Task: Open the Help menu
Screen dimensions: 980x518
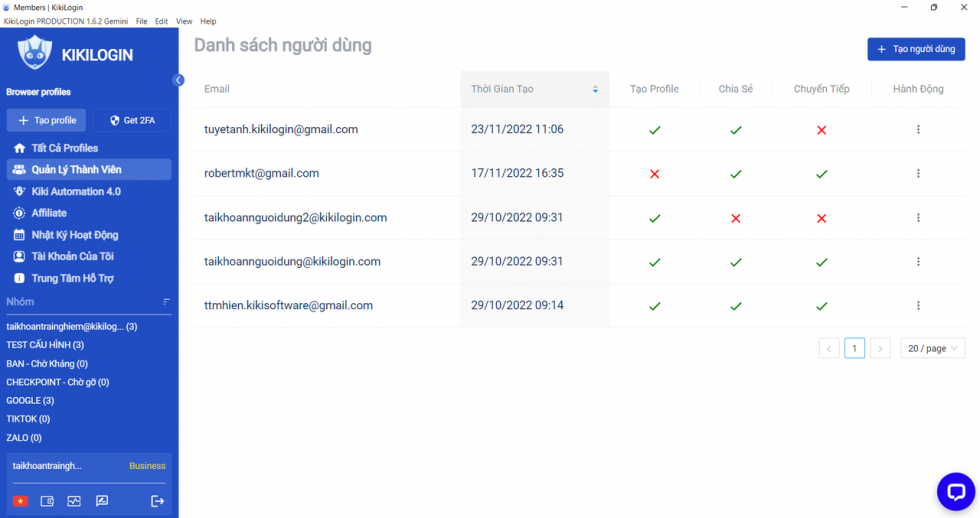Action: click(208, 21)
